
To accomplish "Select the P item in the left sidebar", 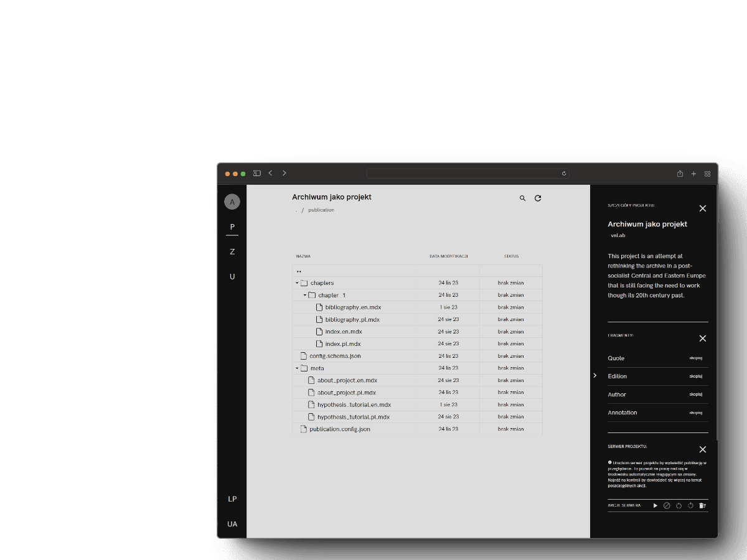I will pyautogui.click(x=232, y=226).
